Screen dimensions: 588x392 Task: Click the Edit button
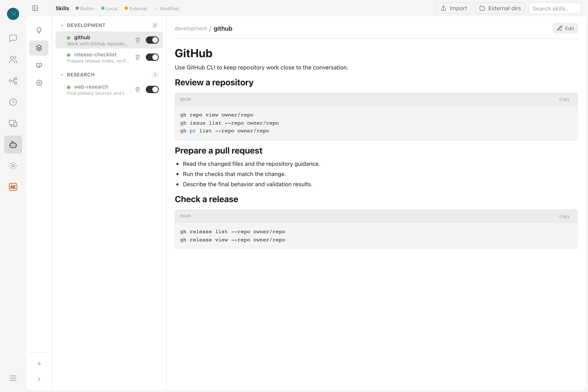click(x=565, y=28)
